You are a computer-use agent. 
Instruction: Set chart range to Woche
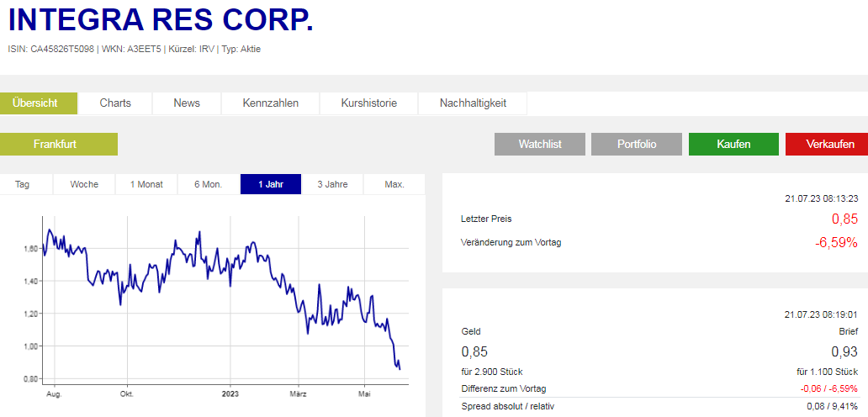84,184
